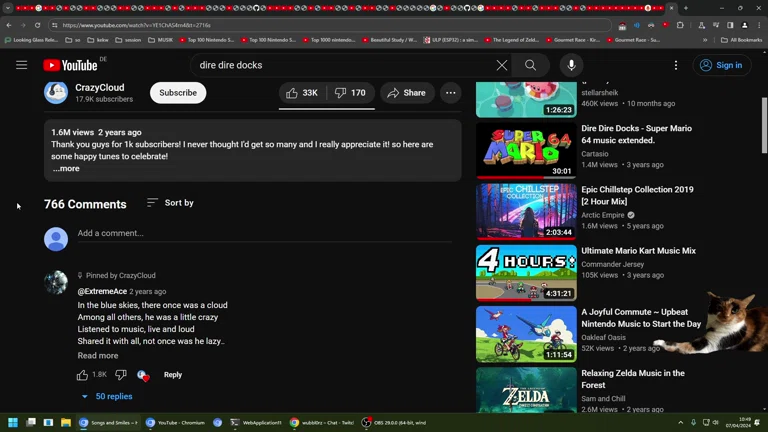Go to the YouTube home logo
768x432 pixels.
[x=71, y=65]
